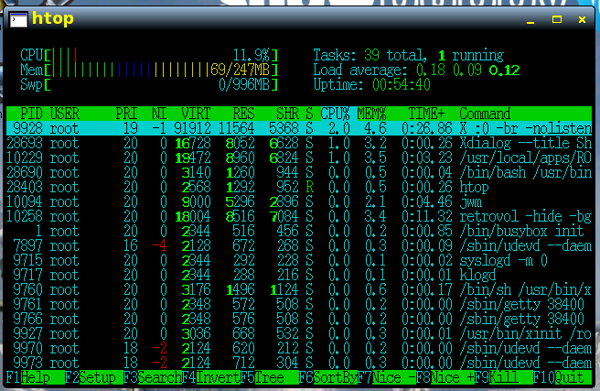Toggle F5 Tree view
The image size is (600, 391).
pos(269,378)
